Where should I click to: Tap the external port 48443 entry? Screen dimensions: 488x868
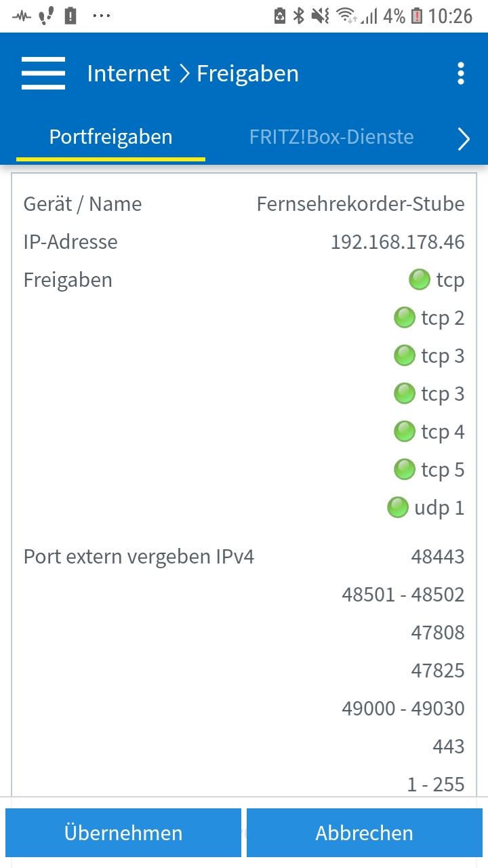click(438, 557)
